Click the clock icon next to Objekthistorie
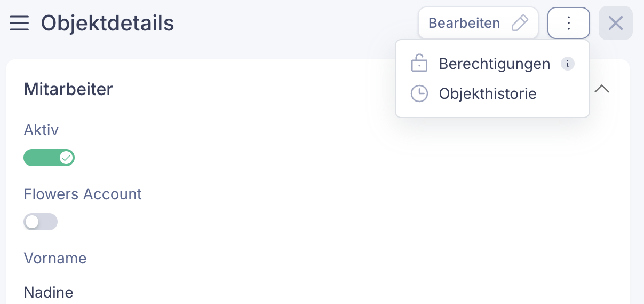This screenshot has height=304, width=644. click(419, 93)
